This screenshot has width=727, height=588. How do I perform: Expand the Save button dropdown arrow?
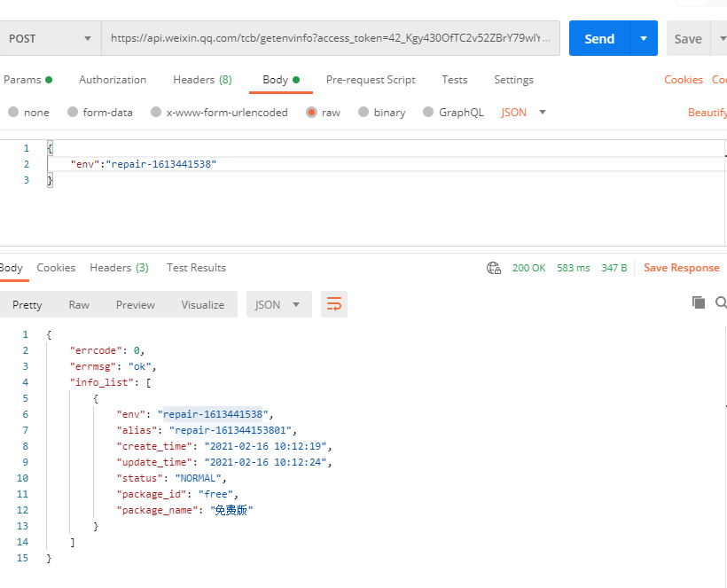click(721, 38)
